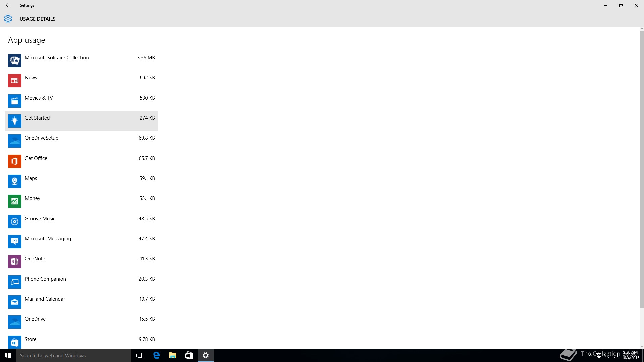Click the Maps app icon

(x=15, y=181)
